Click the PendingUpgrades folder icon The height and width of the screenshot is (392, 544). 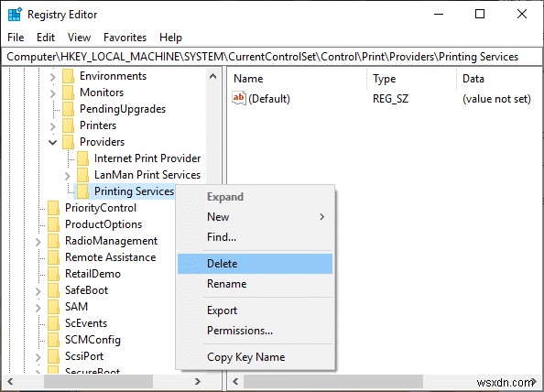click(x=68, y=109)
